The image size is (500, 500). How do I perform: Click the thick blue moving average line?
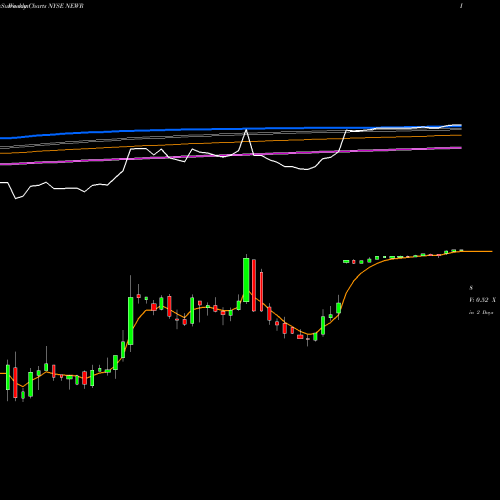click(231, 129)
